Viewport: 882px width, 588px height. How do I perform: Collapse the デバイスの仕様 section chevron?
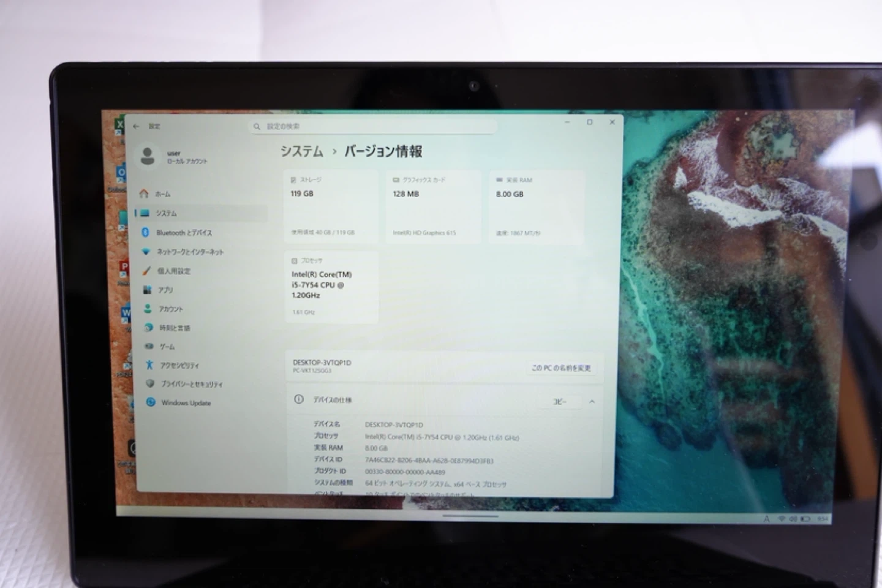[x=592, y=402]
